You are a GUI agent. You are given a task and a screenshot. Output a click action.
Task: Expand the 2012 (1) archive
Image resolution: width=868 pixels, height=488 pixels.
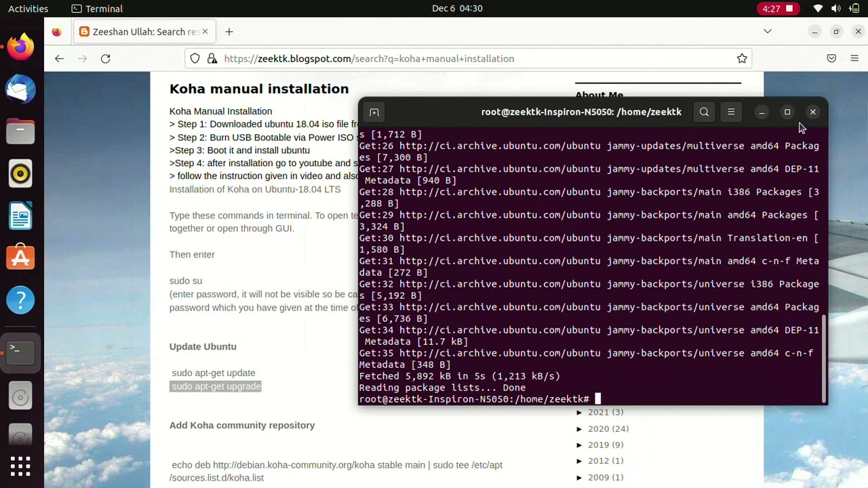(x=580, y=462)
